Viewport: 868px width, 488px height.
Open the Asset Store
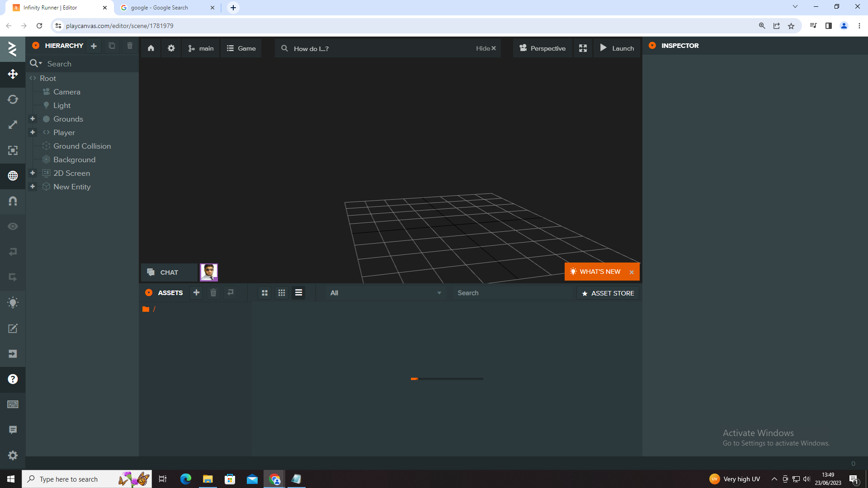608,293
